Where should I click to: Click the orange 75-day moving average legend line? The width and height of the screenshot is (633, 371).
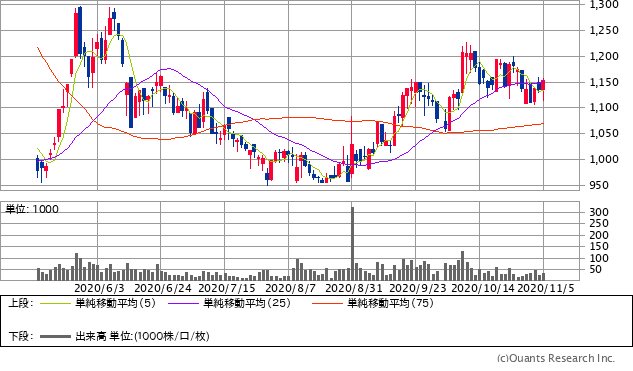click(x=327, y=304)
